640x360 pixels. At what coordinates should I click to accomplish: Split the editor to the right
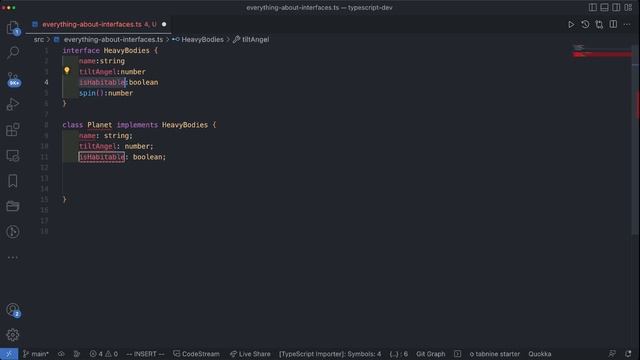pos(613,24)
